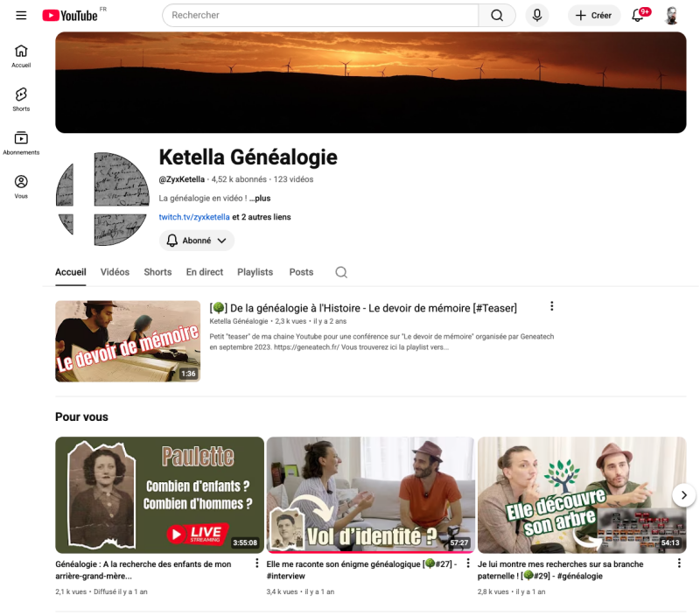Switch to the Posts tab

301,272
